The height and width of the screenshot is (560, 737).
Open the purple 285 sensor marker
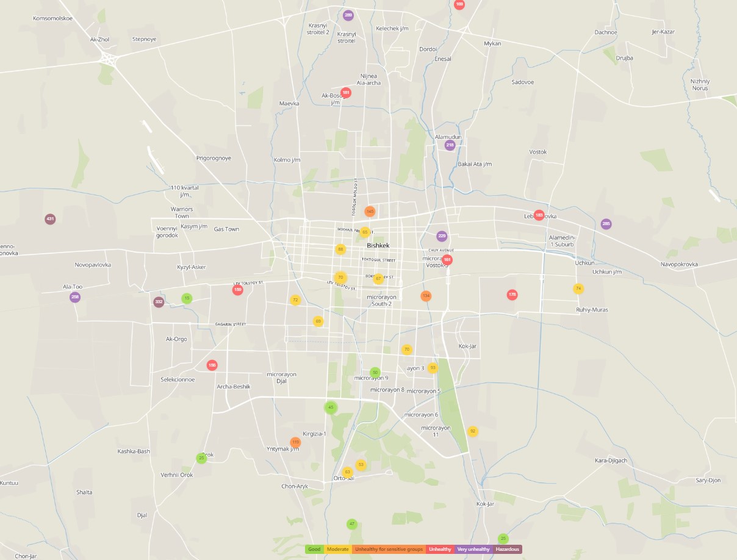[x=606, y=224]
